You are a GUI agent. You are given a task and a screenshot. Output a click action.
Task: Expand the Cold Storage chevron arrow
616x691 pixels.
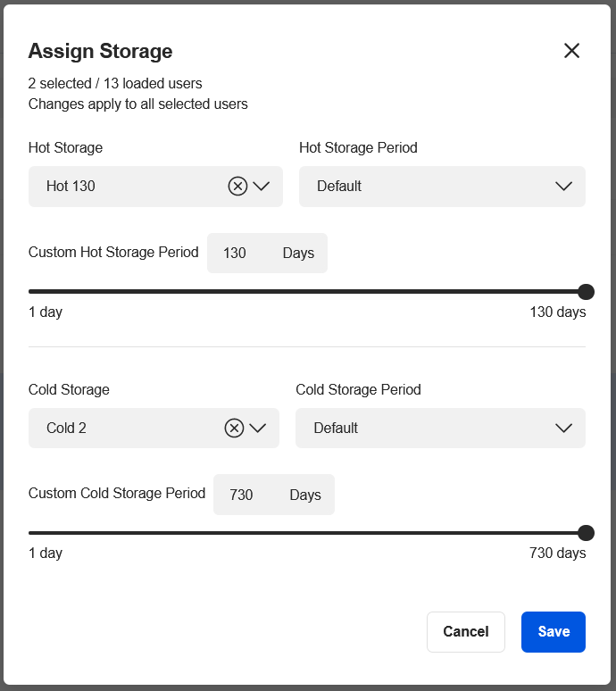pos(258,429)
